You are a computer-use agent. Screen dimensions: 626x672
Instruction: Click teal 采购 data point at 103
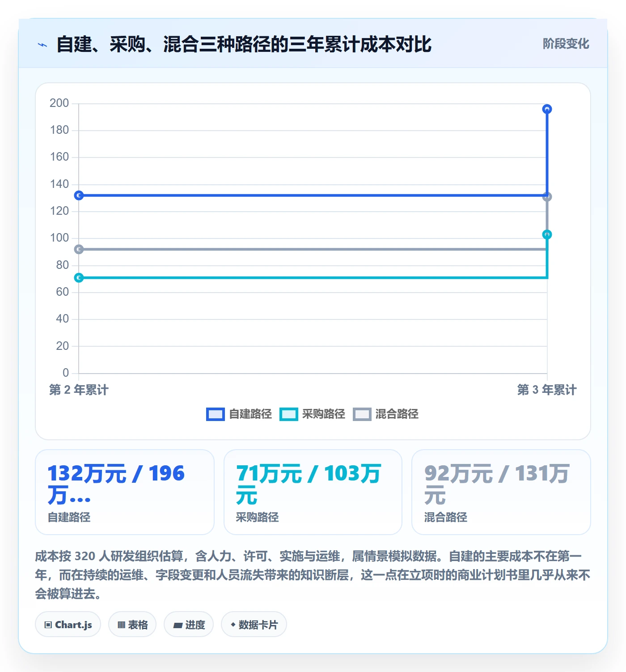pyautogui.click(x=547, y=234)
